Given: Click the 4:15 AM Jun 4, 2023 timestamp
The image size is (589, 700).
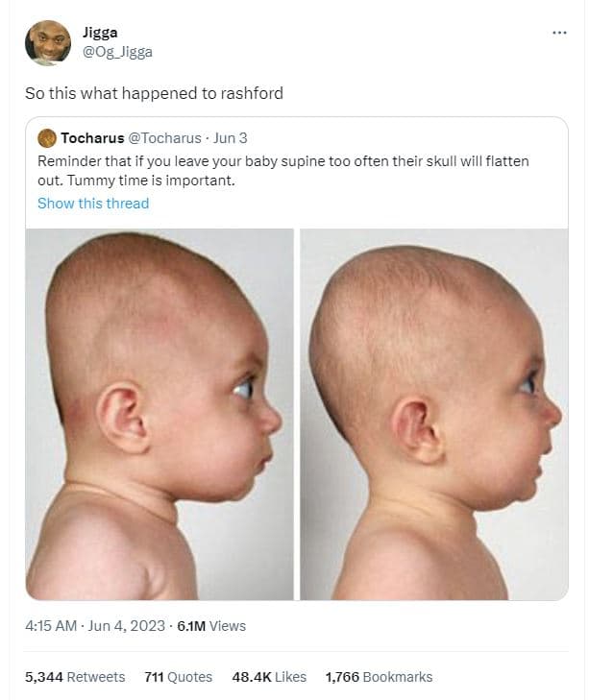Looking at the screenshot, I should click(93, 626).
